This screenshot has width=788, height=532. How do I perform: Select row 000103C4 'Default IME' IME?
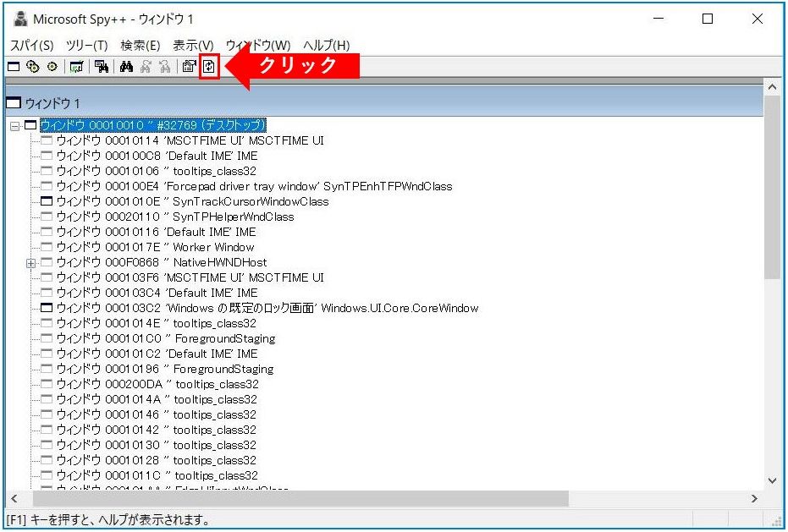pyautogui.click(x=157, y=293)
